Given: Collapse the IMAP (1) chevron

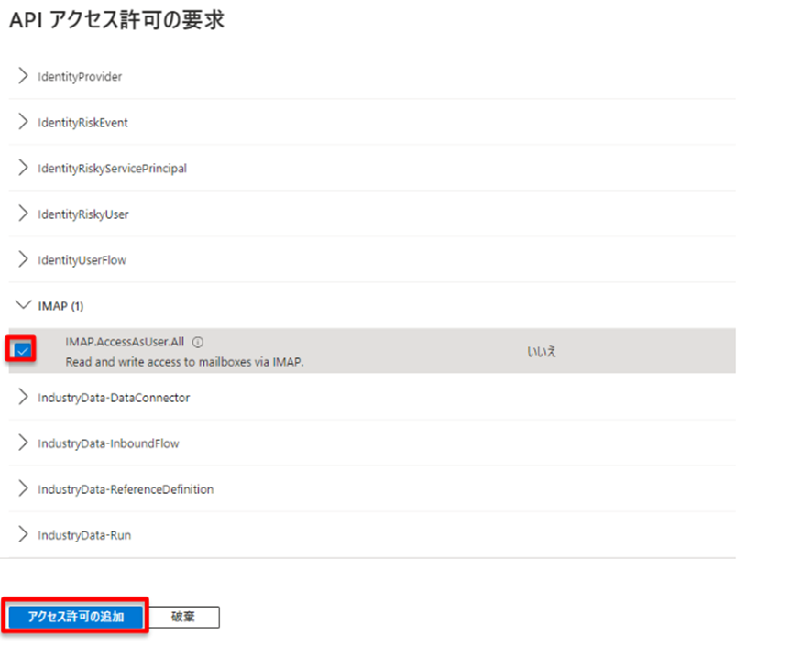Looking at the screenshot, I should [23, 304].
